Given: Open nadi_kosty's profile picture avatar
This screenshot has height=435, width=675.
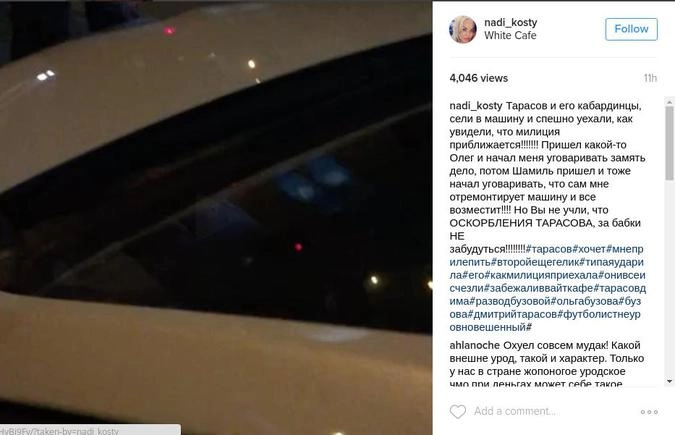Looking at the screenshot, I should point(463,29).
